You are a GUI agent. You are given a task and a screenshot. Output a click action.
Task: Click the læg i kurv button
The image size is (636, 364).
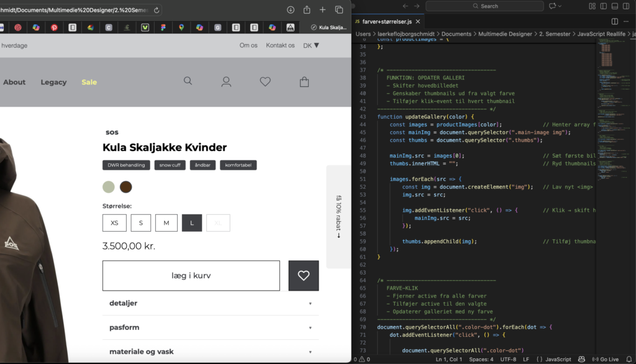[191, 276]
